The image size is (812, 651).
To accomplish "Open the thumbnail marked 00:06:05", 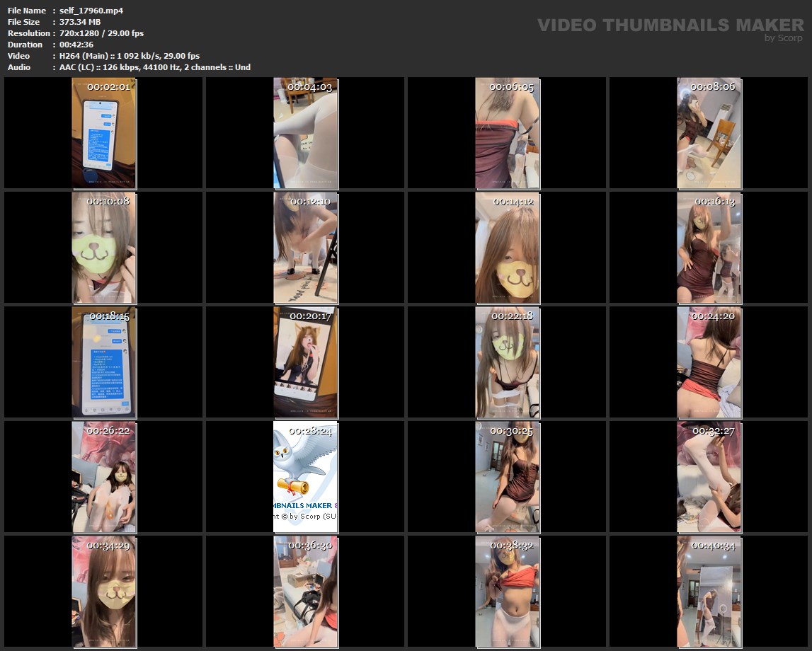I will 508,133.
